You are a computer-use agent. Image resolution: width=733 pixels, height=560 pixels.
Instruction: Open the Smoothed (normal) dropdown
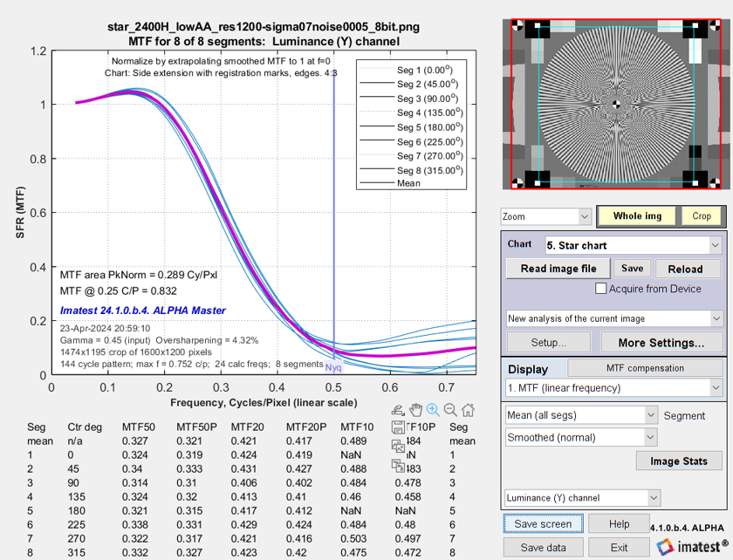(x=581, y=437)
